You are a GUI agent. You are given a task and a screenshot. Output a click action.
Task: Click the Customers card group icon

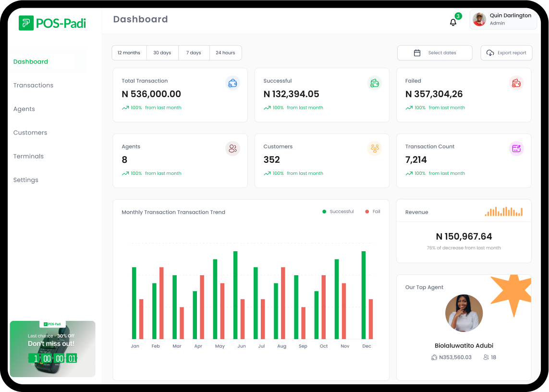(x=375, y=148)
